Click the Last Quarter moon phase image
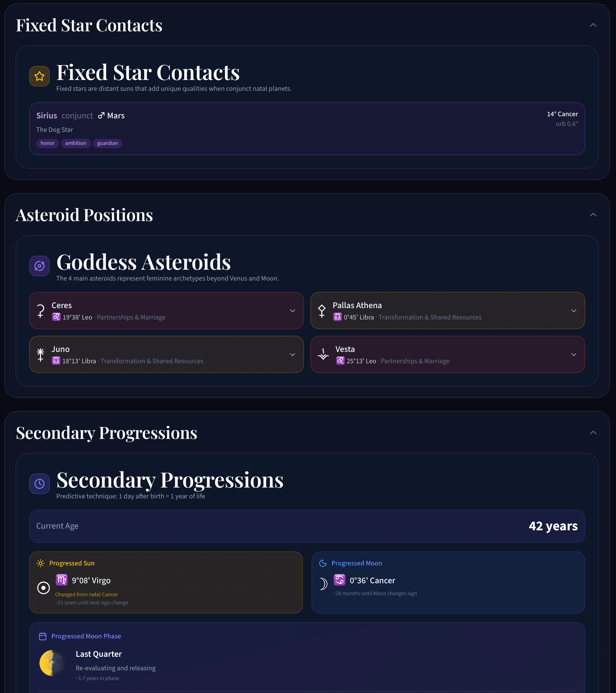616x693 pixels. click(52, 663)
